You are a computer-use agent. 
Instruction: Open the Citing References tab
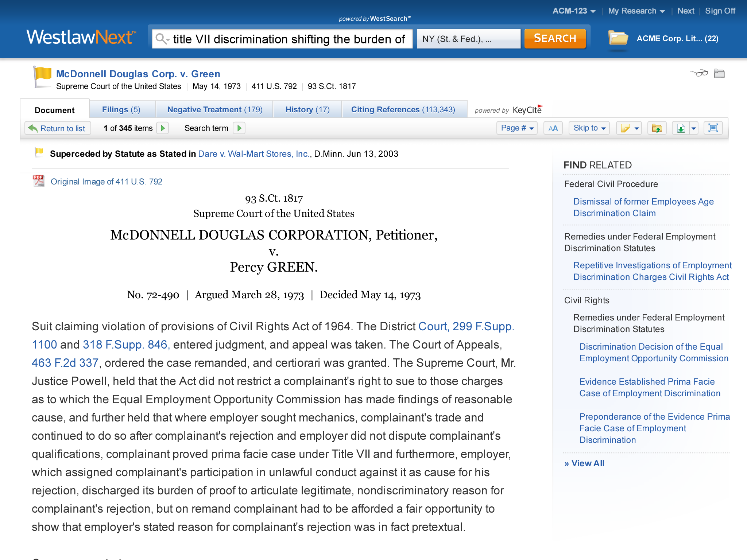click(x=403, y=110)
